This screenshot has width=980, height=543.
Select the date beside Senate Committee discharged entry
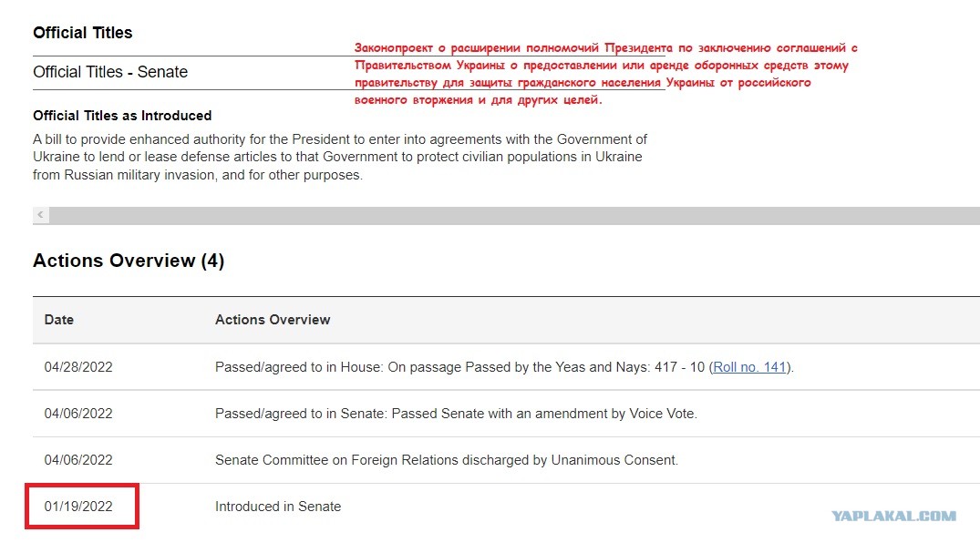(x=78, y=460)
